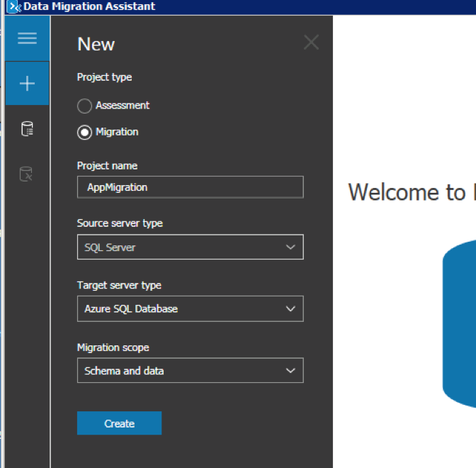Close the New project panel
The height and width of the screenshot is (468, 476).
pyautogui.click(x=311, y=43)
